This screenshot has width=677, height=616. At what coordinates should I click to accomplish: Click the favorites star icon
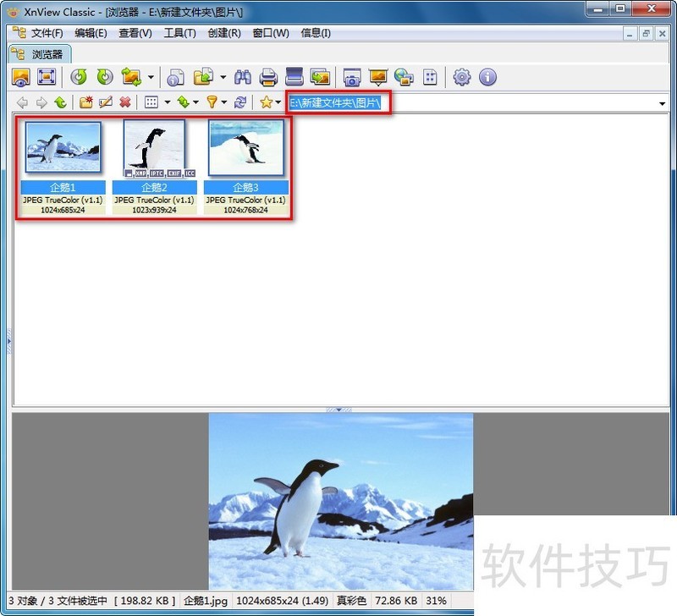click(x=266, y=102)
